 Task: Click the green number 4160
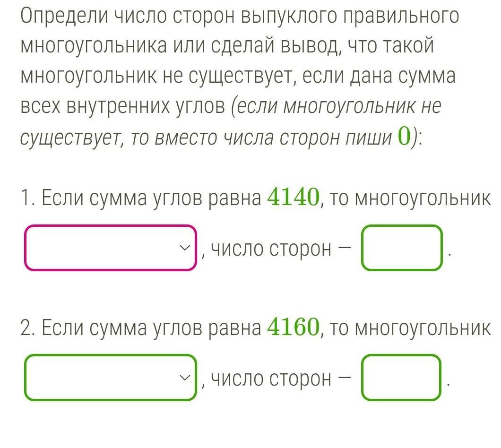(x=293, y=327)
